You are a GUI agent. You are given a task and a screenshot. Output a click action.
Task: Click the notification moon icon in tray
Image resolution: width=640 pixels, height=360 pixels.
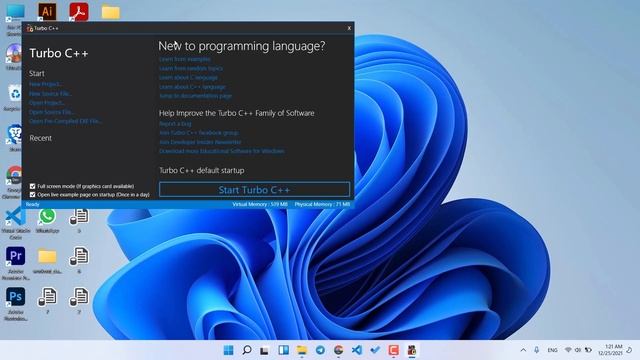click(629, 350)
